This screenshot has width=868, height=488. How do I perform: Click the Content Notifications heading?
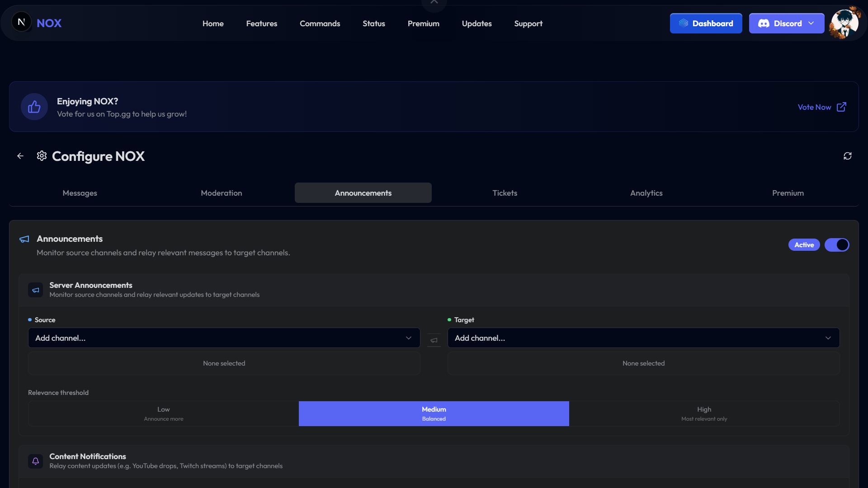click(88, 456)
